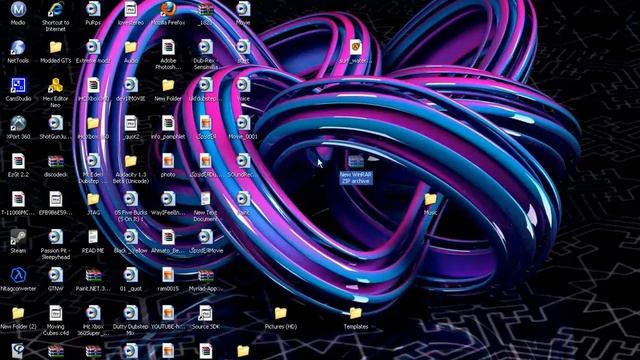
Task: Select the Movie_0001 media file
Action: tap(243, 123)
